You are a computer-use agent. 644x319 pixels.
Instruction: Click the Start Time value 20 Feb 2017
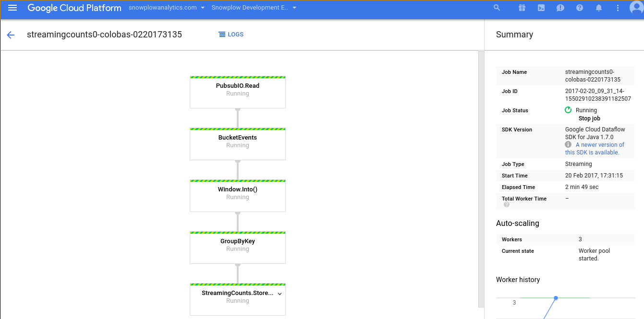(594, 176)
